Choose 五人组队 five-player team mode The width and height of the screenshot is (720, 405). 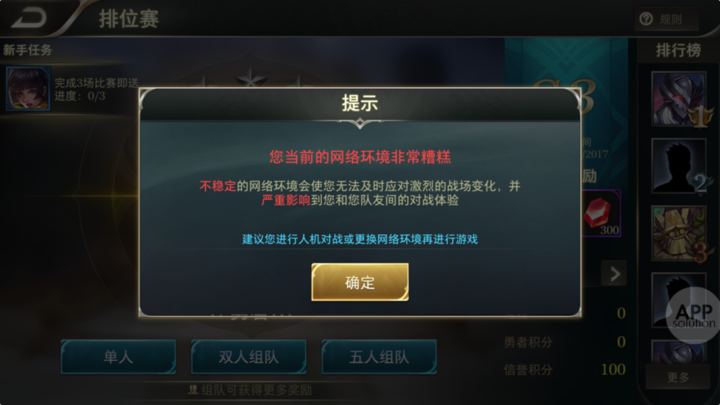click(379, 357)
